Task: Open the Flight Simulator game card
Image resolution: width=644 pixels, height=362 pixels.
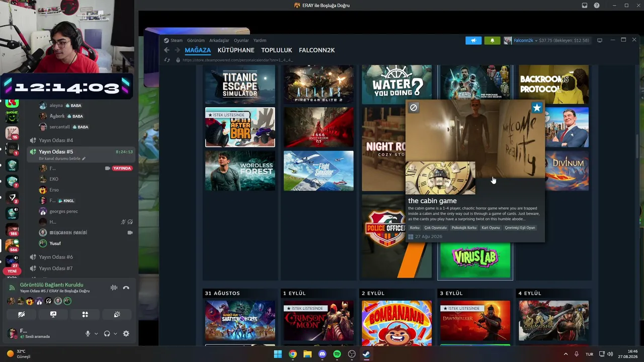Action: pos(318,171)
